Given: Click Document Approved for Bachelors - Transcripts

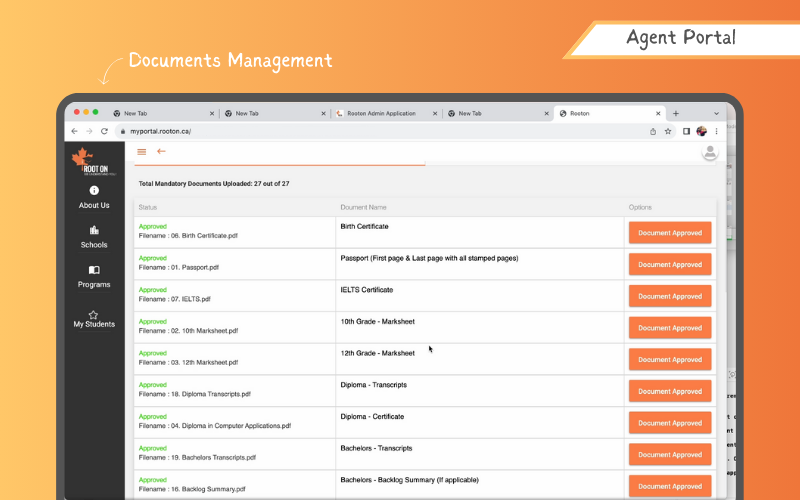Looking at the screenshot, I should click(x=670, y=454).
